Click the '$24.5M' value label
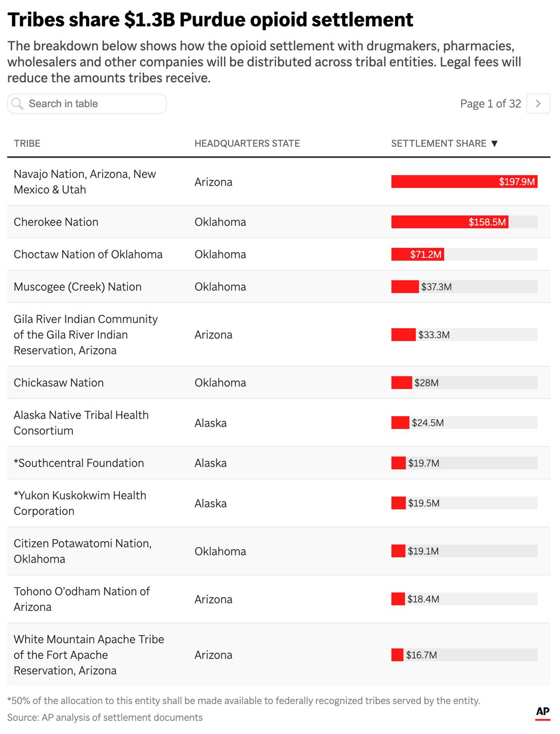Screen dimensions: 560x734 (x=427, y=423)
